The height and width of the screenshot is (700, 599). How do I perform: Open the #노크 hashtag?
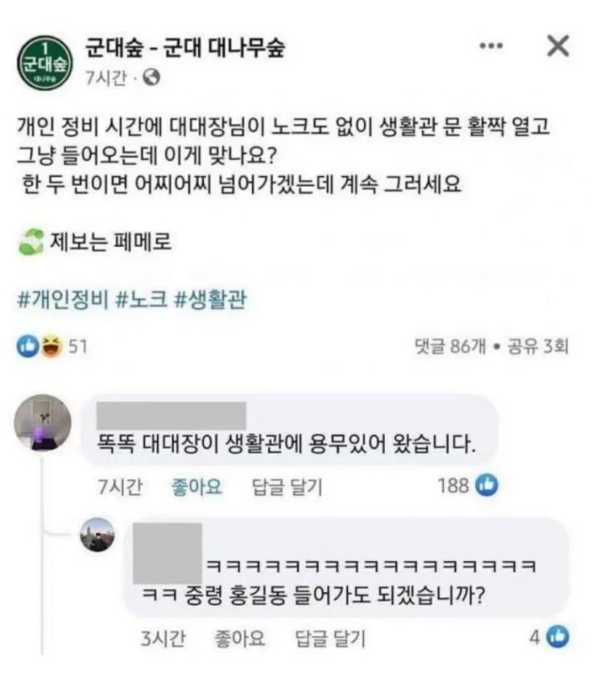pos(140,299)
